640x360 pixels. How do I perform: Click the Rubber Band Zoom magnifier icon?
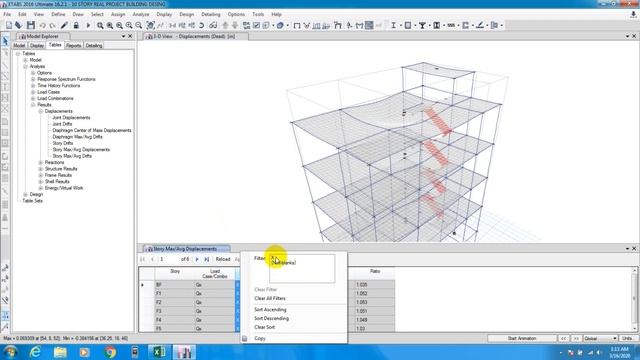(100, 25)
